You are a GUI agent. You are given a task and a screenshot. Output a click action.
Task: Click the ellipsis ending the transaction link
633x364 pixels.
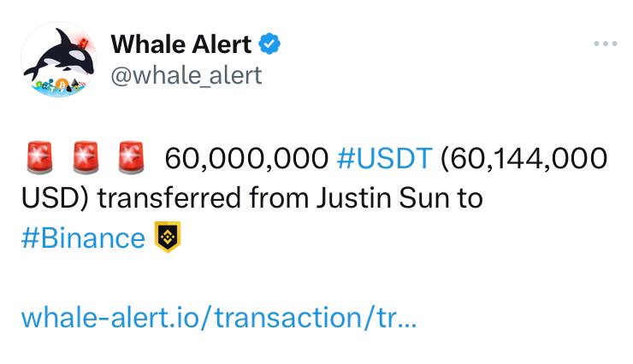tap(408, 319)
